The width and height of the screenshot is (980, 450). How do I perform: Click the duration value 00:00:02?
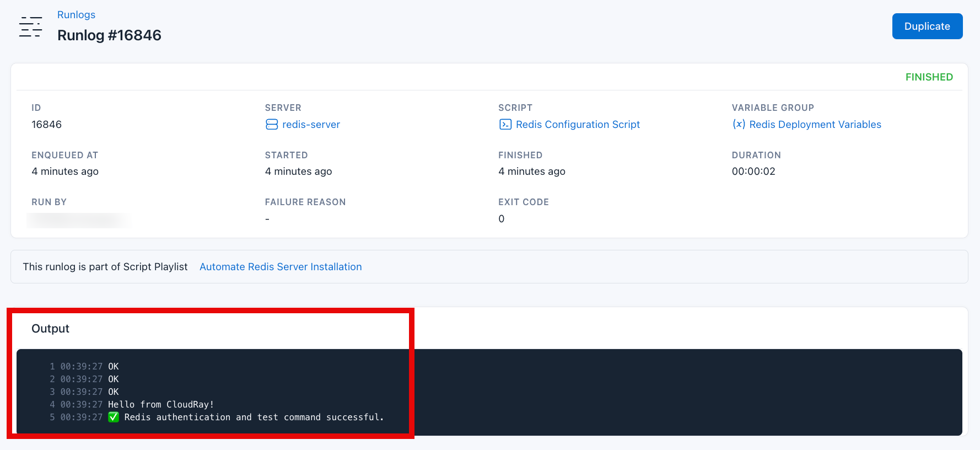(x=753, y=172)
